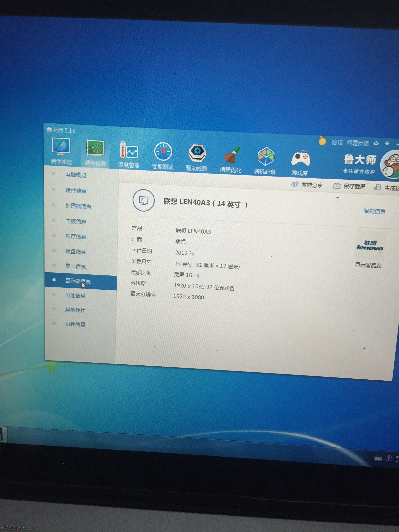Image resolution: width=399 pixels, height=532 pixels.
Task: Launch 性能测试 performance benchmark
Action: click(163, 156)
